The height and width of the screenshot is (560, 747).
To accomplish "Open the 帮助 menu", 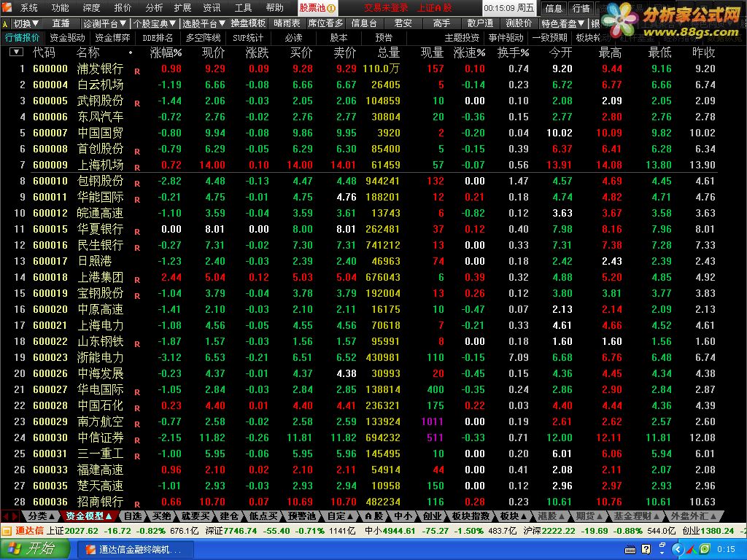I will click(274, 7).
